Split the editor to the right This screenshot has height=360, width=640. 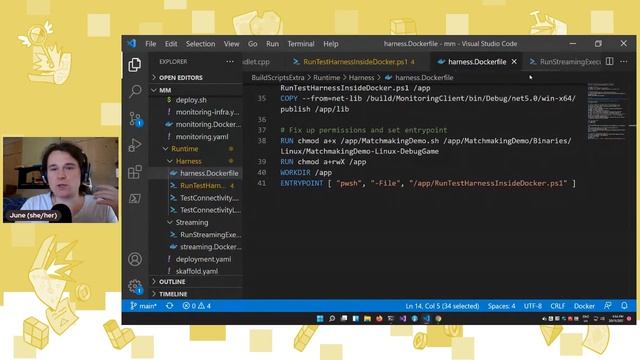tap(609, 61)
